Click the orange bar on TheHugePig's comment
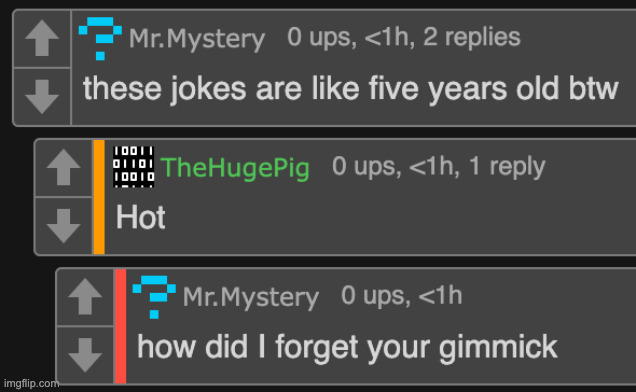This screenshot has width=636, height=392. click(x=99, y=197)
